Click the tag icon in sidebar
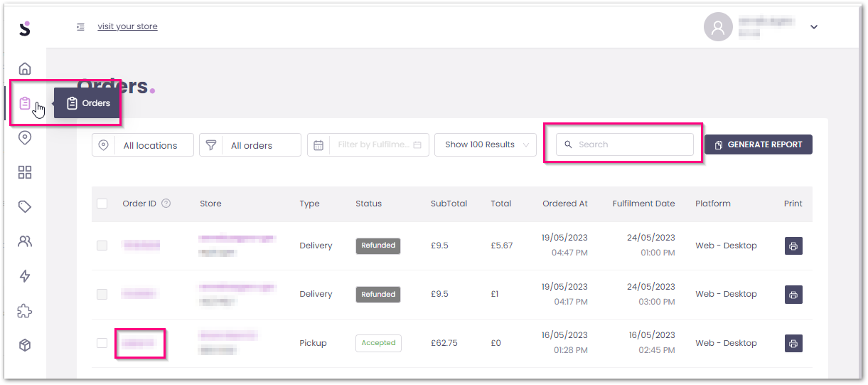Viewport: 868px width, 385px height. pos(25,206)
